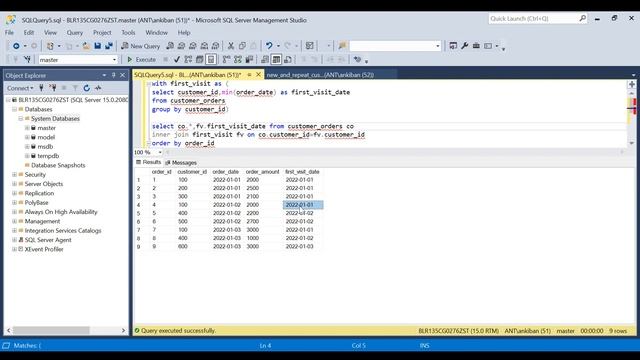Open the Properties wrench icon
Screen dimensions: 640x360
pos(464,46)
